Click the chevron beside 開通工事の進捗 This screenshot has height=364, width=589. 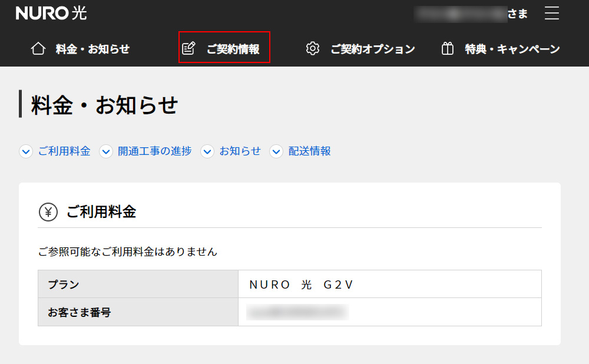tap(106, 151)
